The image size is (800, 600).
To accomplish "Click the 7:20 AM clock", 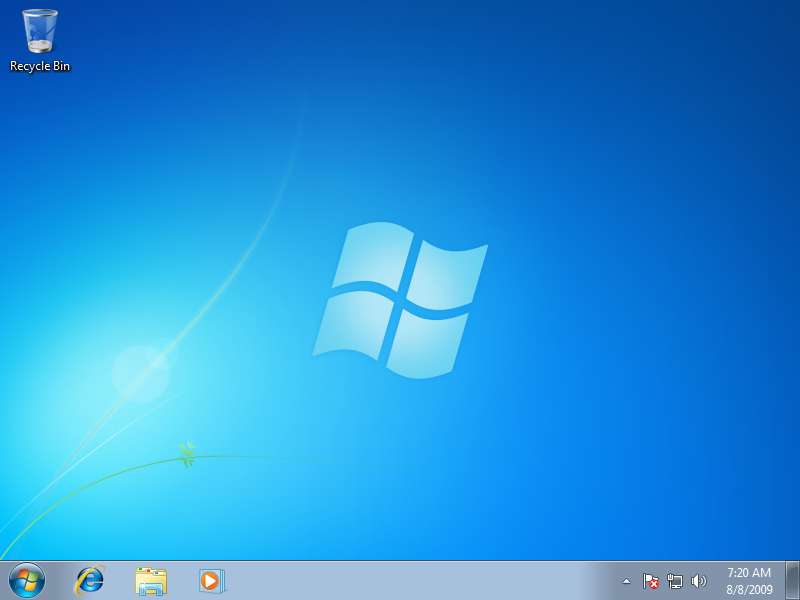I will [749, 573].
